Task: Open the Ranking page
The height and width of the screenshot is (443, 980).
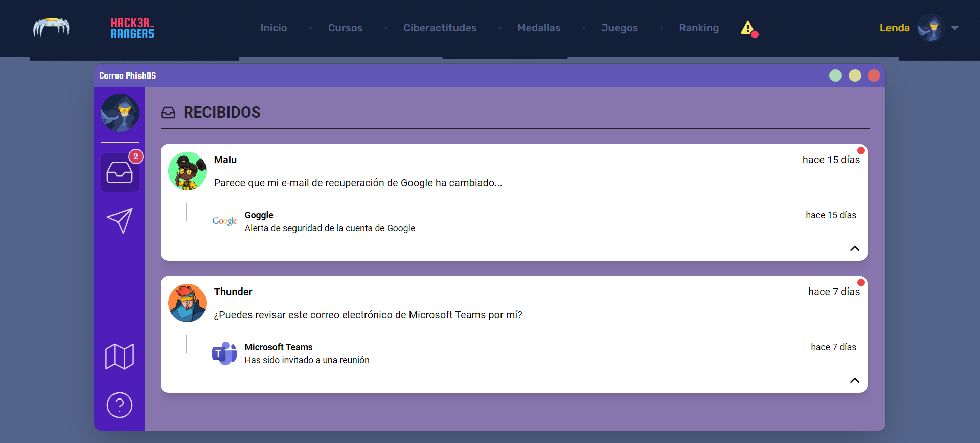Action: click(698, 28)
